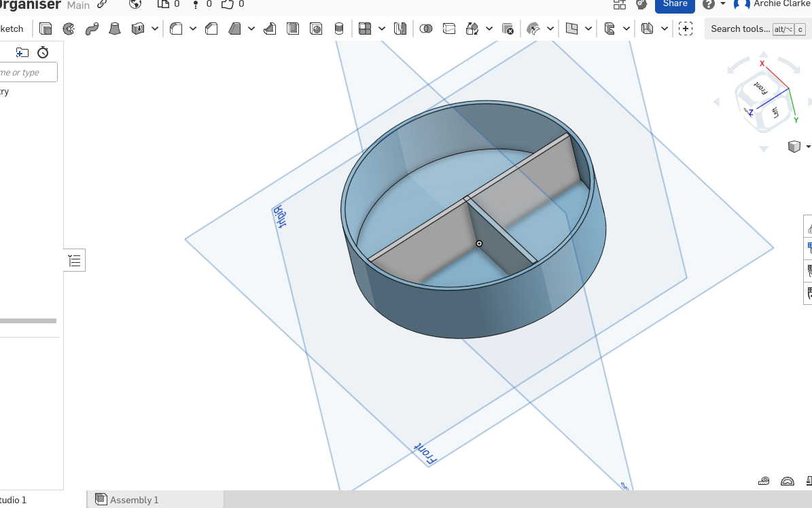812x508 pixels.
Task: Select the Rib tool
Action: [270, 29]
